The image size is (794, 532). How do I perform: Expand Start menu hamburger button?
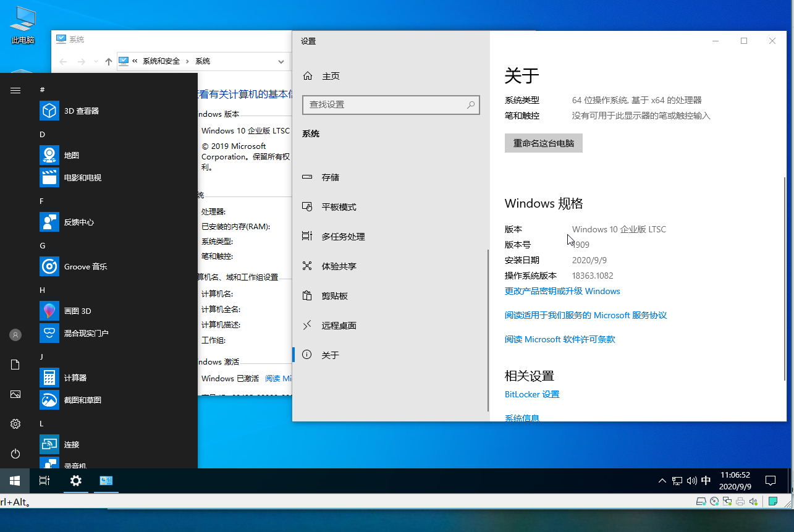[15, 90]
